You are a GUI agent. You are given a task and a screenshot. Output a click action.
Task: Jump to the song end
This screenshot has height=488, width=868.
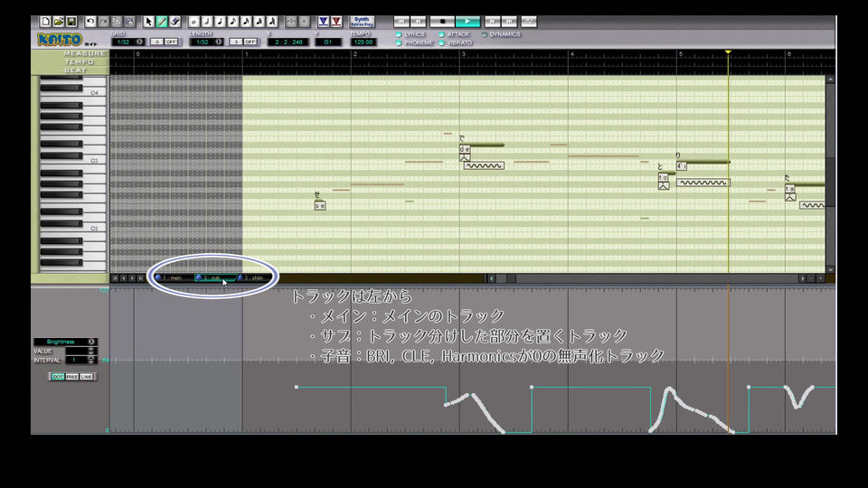point(509,22)
